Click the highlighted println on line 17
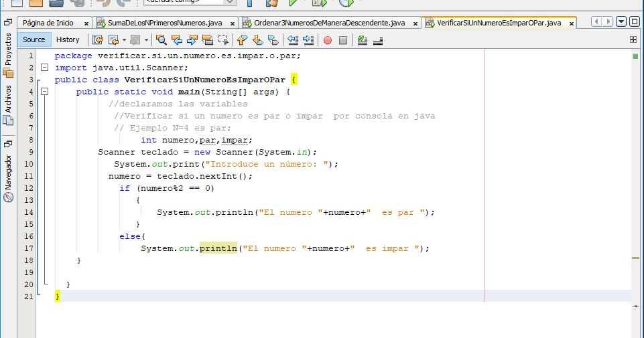This screenshot has height=338, width=644. point(218,248)
